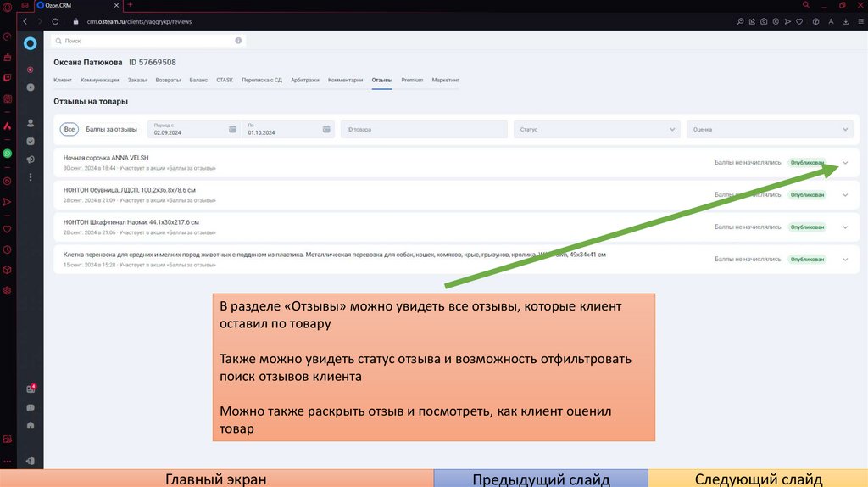The image size is (868, 487).
Task: Open Twitch in the browser sidebar
Action: point(7,78)
